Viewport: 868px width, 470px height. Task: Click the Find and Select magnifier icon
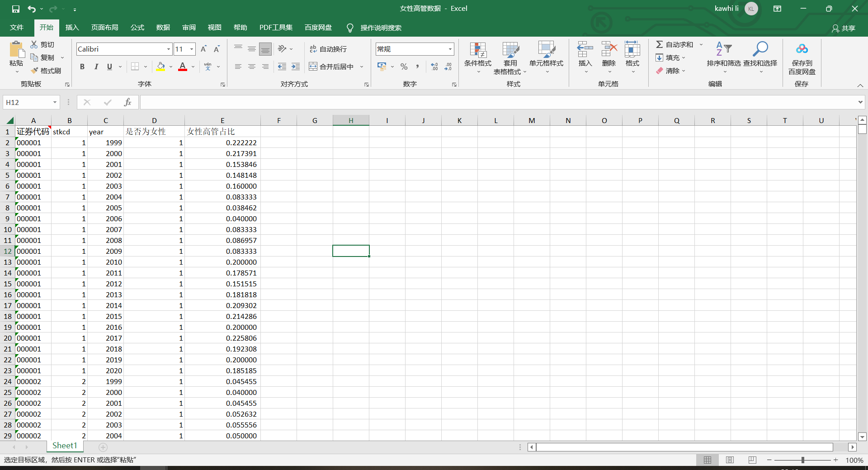point(760,49)
